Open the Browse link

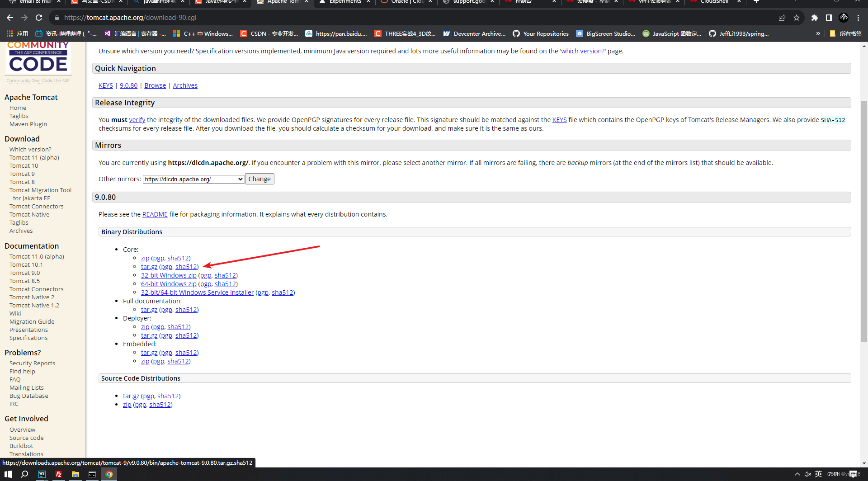pyautogui.click(x=155, y=85)
